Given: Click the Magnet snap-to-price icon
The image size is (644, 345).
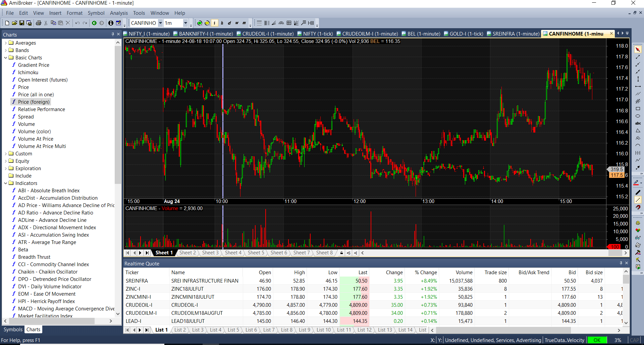Looking at the screenshot, I should coord(638,207).
